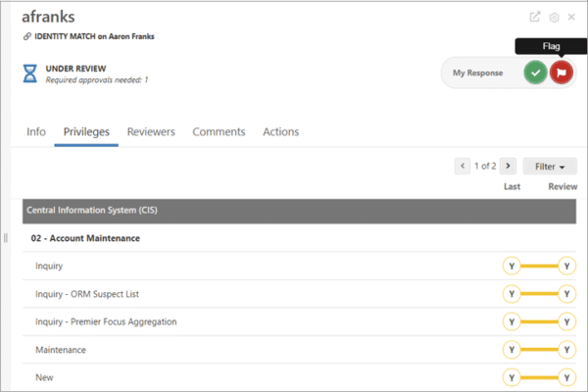Flag the account with the red flag button

[561, 73]
